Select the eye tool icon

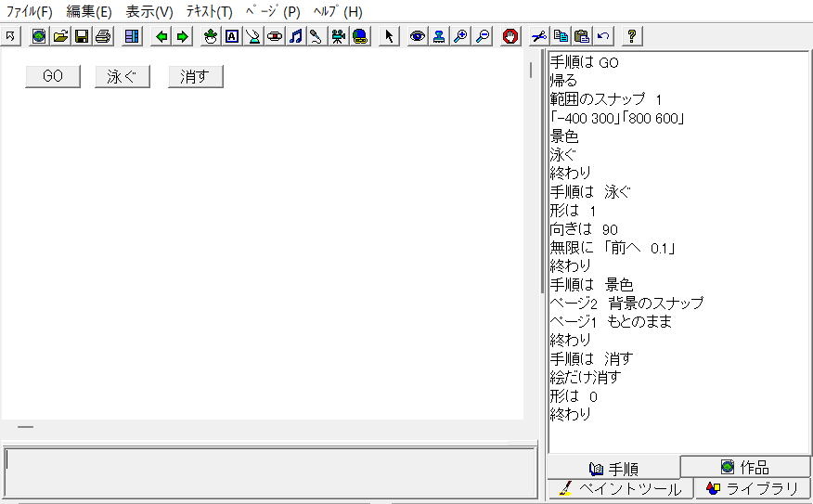(x=418, y=36)
